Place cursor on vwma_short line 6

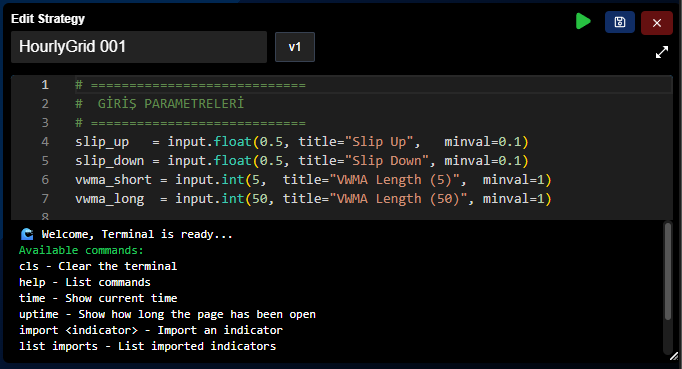[313, 180]
